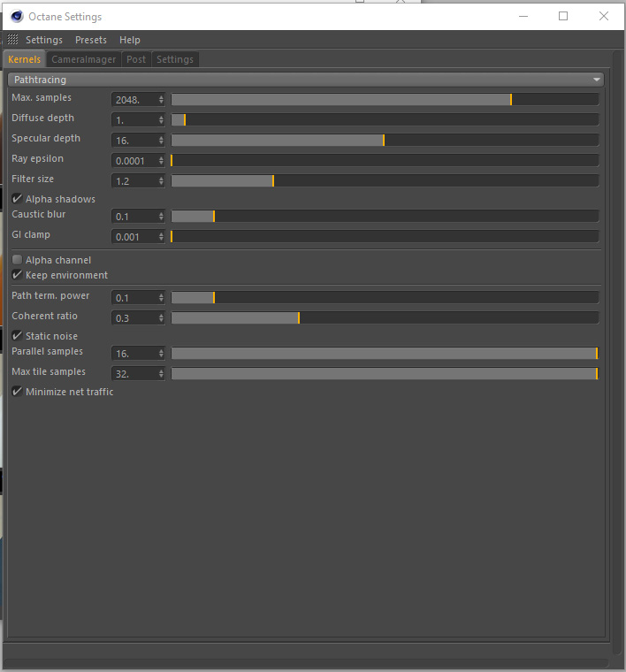This screenshot has height=672, width=626.
Task: Toggle the Keep environment checkbox
Action: click(17, 275)
